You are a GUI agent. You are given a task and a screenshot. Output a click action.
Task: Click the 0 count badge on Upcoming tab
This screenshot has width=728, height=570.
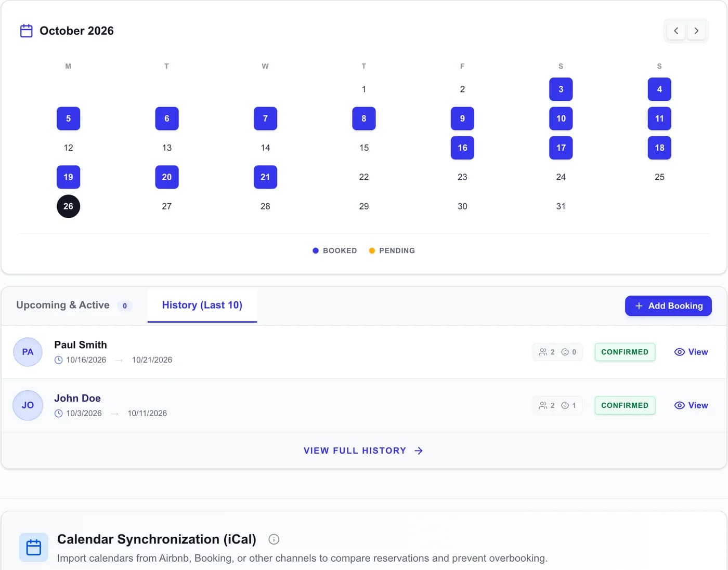click(125, 306)
